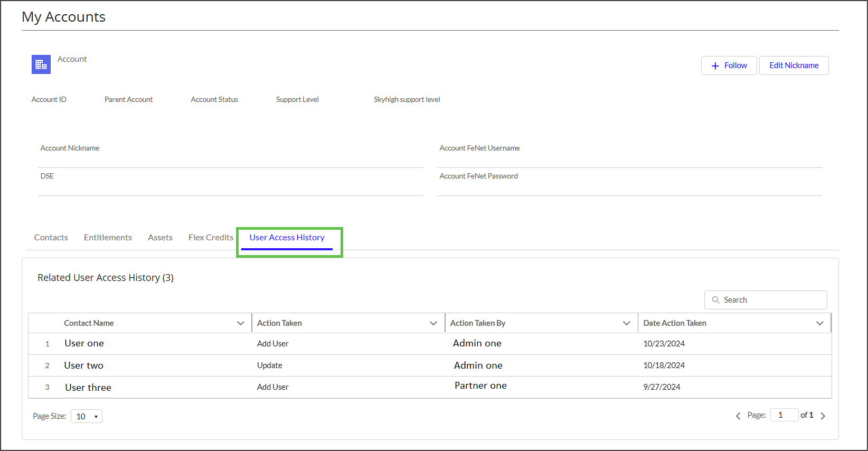Click the Follow button
The image size is (868, 451).
pos(729,65)
